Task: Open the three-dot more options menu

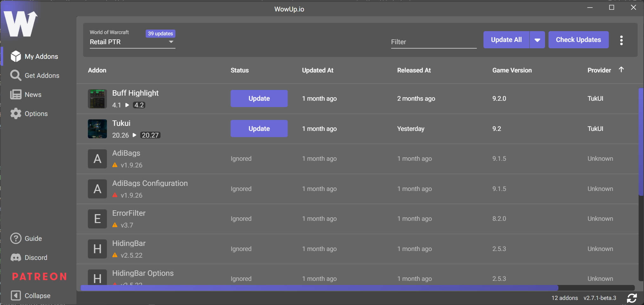Action: click(x=621, y=40)
